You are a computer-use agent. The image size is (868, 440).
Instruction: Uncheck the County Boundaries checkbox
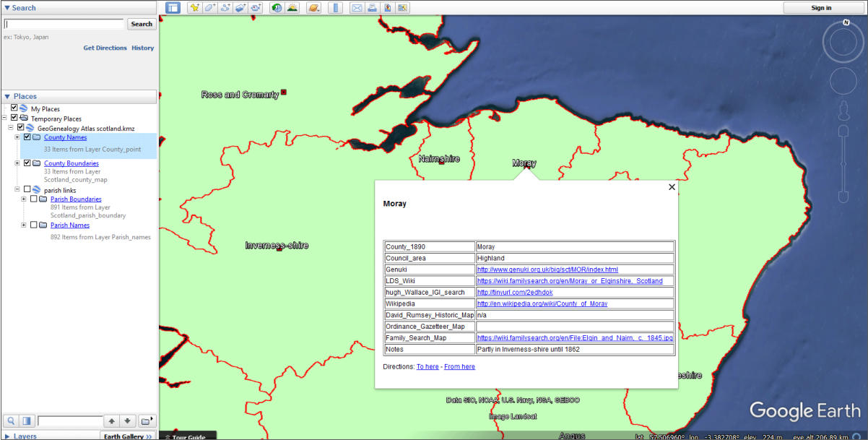(x=27, y=163)
